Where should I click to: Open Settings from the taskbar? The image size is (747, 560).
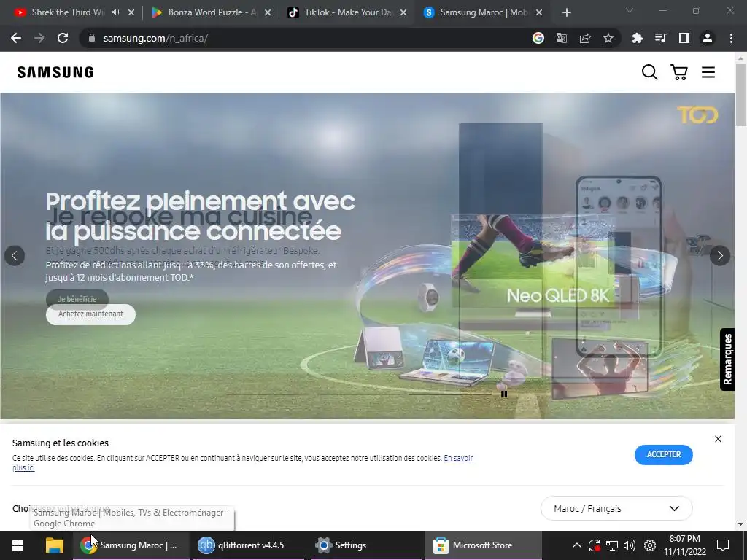(366, 545)
